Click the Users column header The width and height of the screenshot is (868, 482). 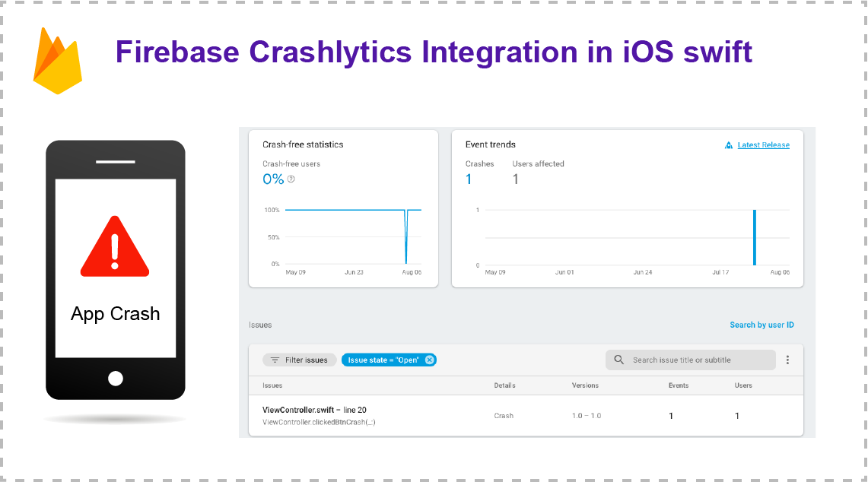tap(743, 385)
